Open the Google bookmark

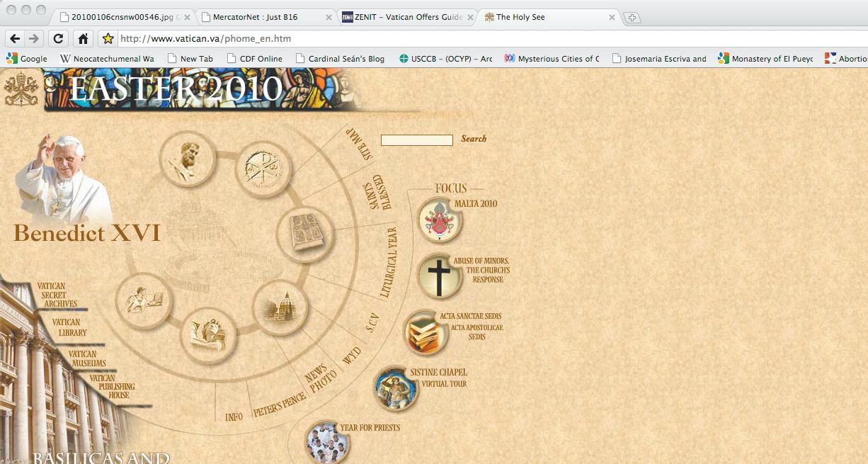pos(27,59)
